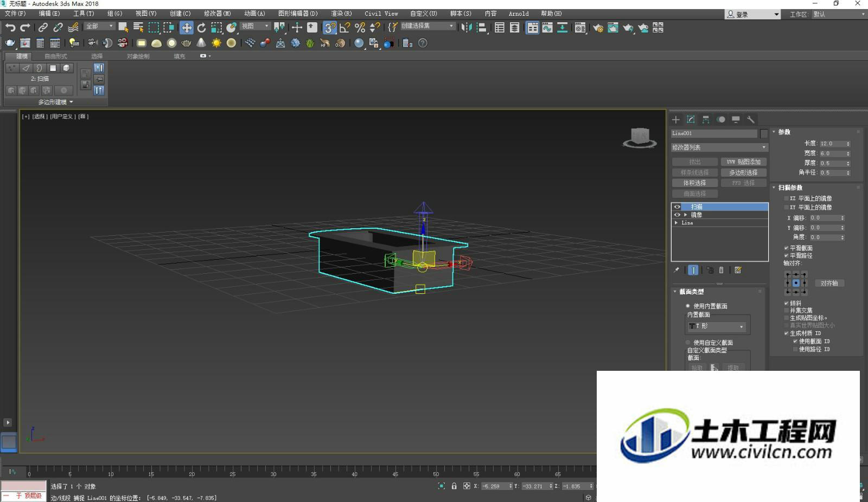
Task: Click the 体积选择 button
Action: (694, 183)
